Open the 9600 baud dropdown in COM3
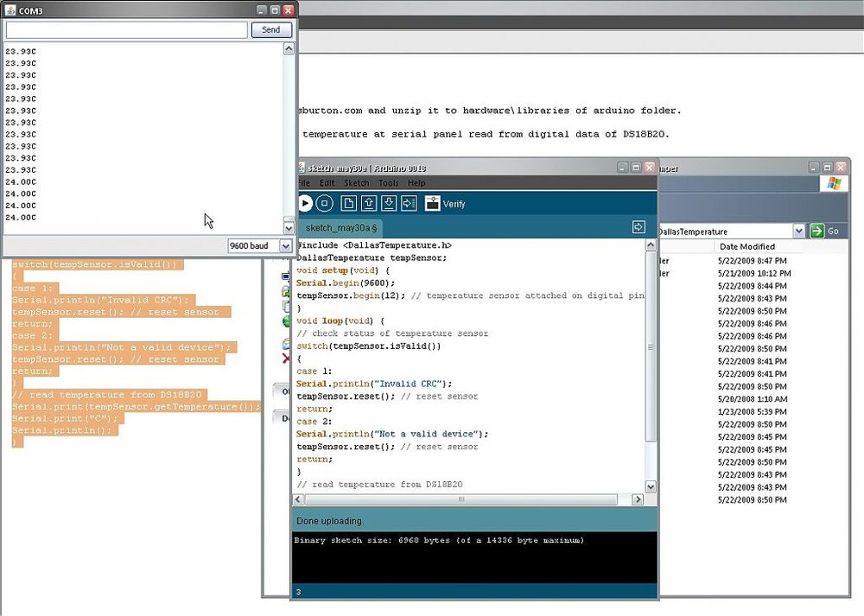This screenshot has width=864, height=616. (x=285, y=245)
